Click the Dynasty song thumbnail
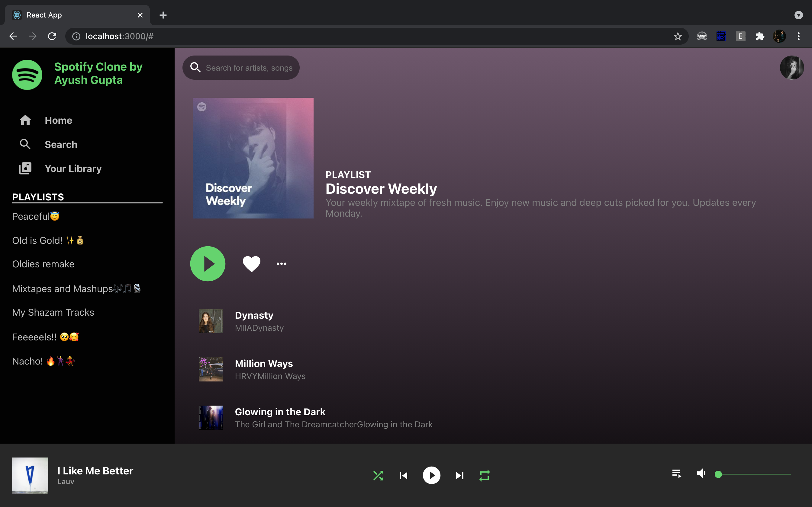The width and height of the screenshot is (812, 507). (x=210, y=321)
